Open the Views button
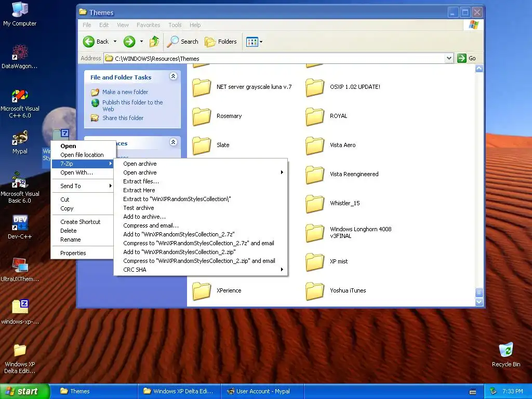The height and width of the screenshot is (399, 532). pyautogui.click(x=252, y=42)
